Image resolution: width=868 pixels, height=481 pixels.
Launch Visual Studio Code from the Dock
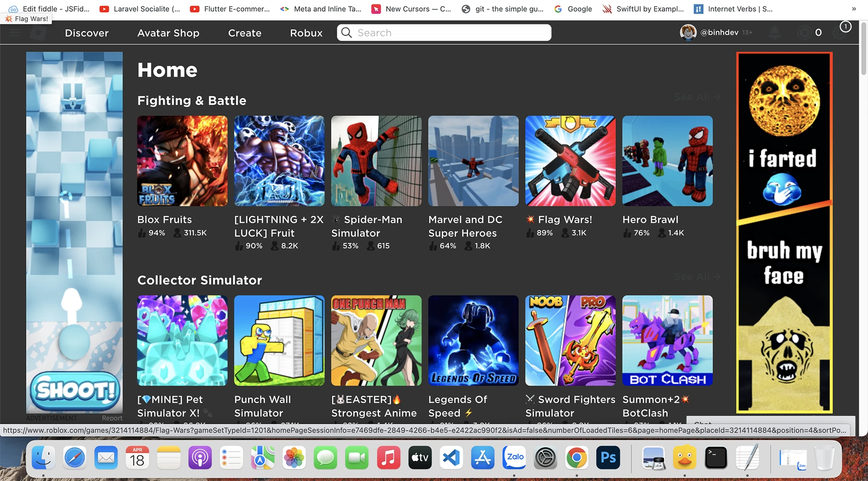[451, 457]
